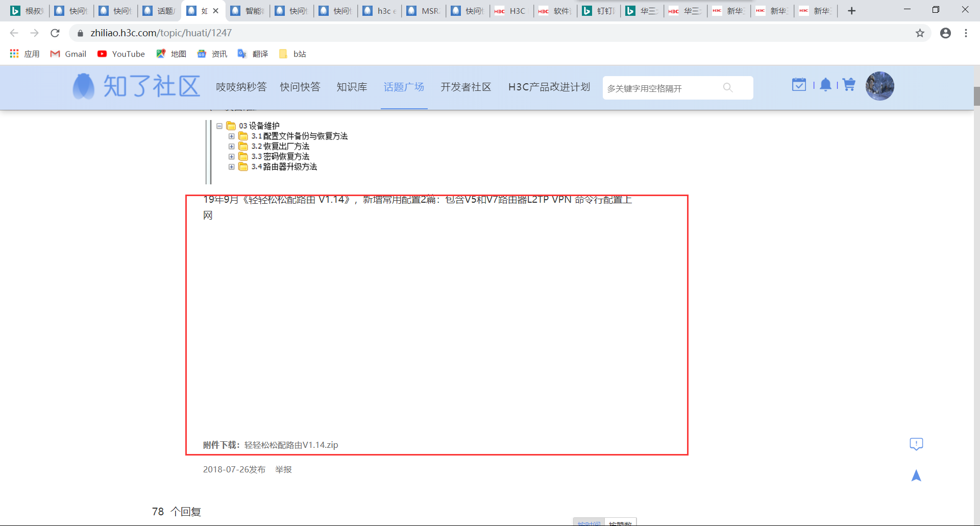Screen dimensions: 980x526
Task: Bookmark this page with the star icon
Action: [920, 33]
